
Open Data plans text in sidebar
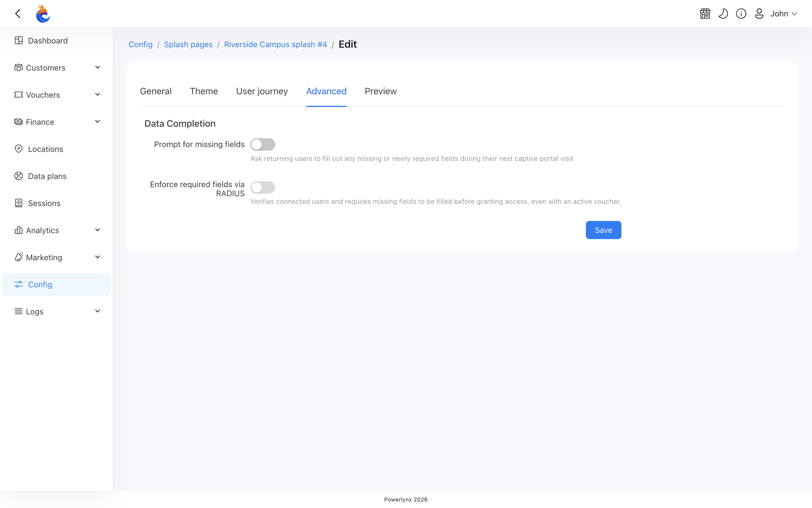(x=47, y=176)
